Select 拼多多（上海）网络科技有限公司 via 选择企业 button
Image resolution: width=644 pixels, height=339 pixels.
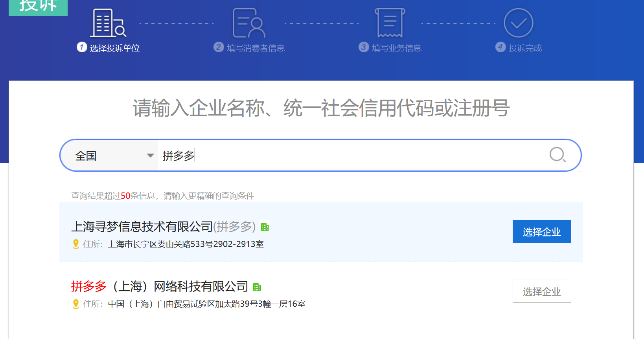click(x=542, y=291)
